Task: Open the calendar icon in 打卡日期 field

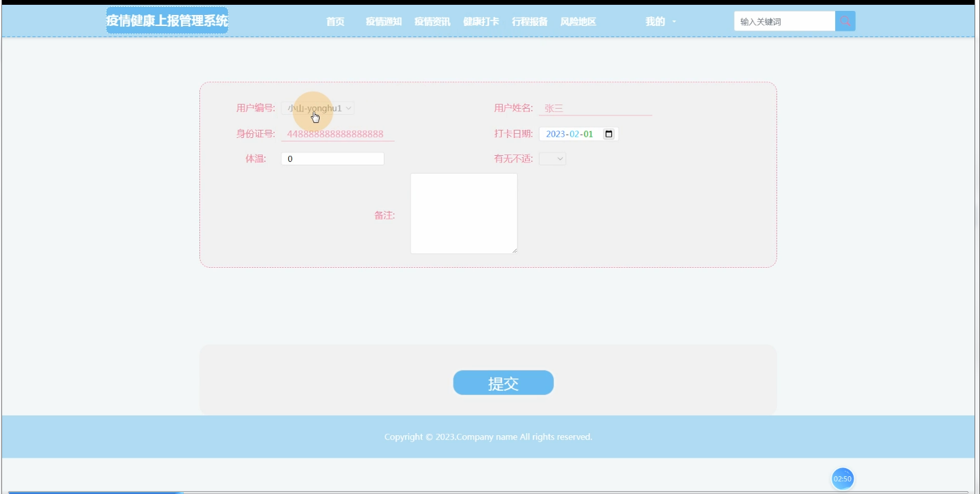Action: tap(608, 134)
